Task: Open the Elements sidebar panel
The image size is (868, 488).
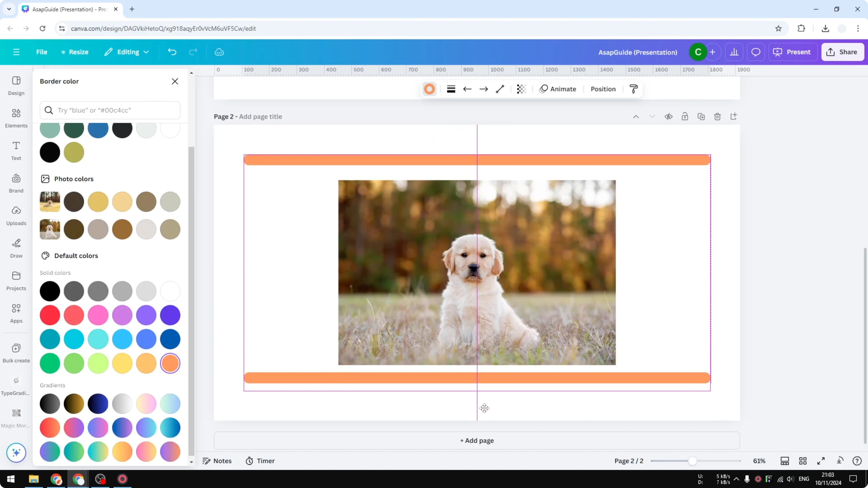Action: click(x=16, y=118)
